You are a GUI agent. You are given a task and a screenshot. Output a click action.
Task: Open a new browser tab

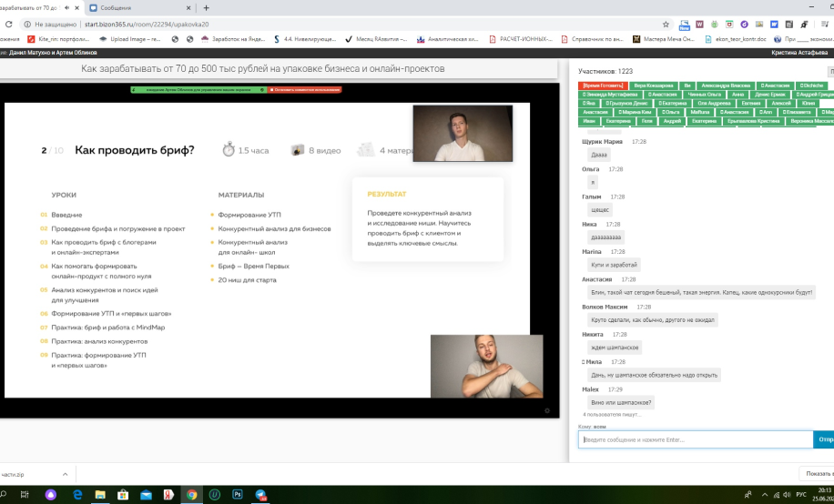tap(206, 7)
